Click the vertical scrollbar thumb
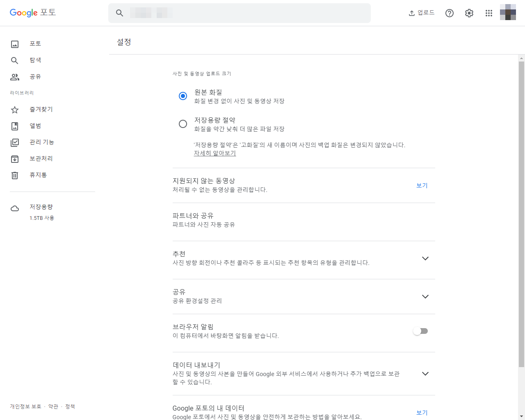 (521, 214)
